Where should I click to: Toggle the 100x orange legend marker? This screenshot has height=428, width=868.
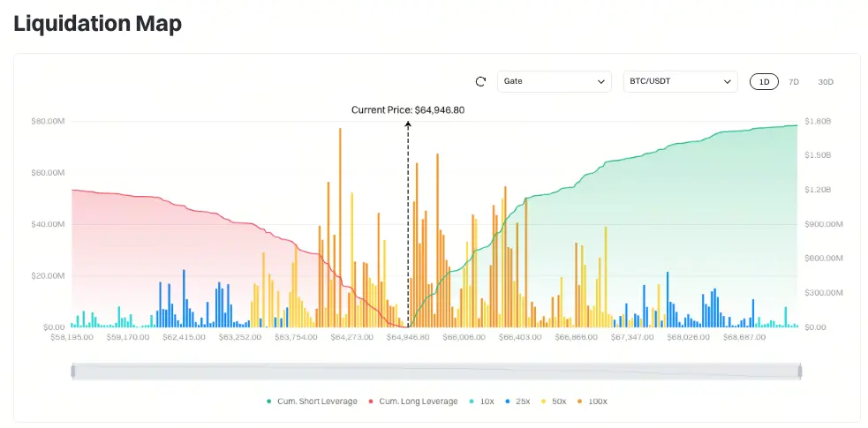pos(579,402)
